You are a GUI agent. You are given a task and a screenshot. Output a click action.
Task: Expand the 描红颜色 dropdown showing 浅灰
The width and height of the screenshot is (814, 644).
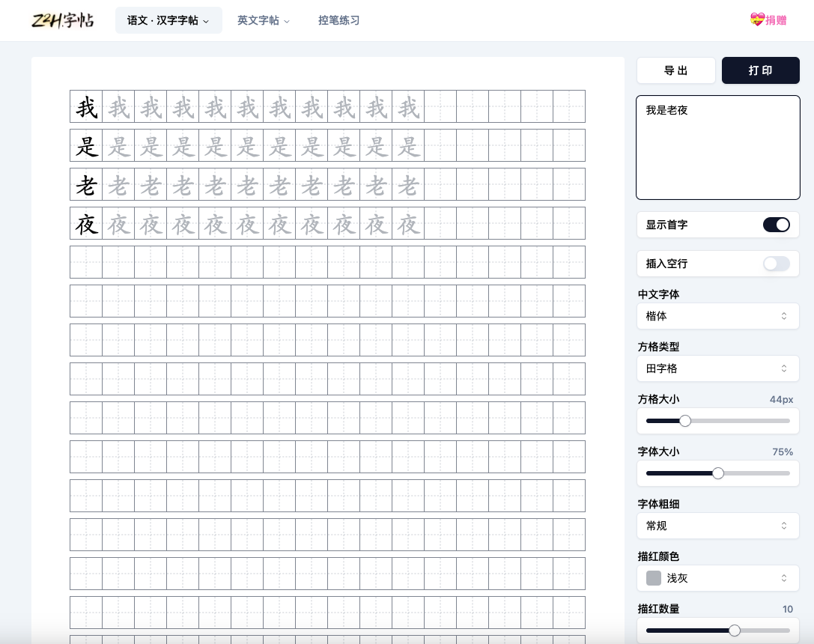point(717,578)
